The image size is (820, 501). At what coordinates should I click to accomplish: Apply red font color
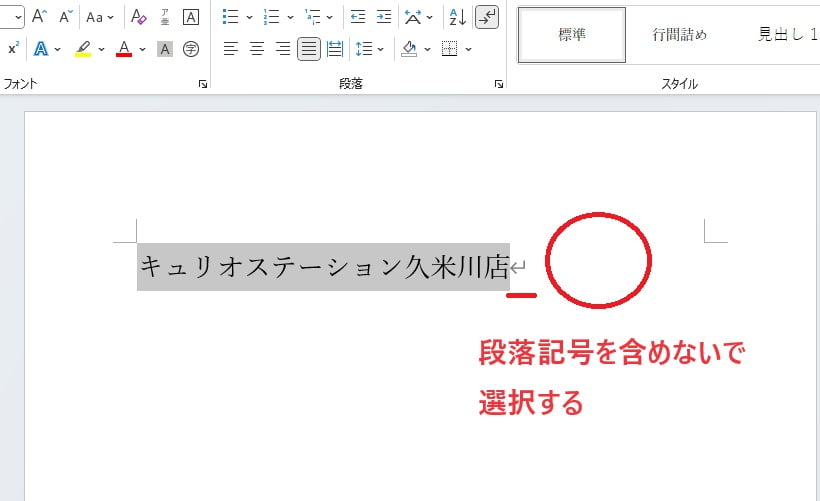tap(124, 49)
